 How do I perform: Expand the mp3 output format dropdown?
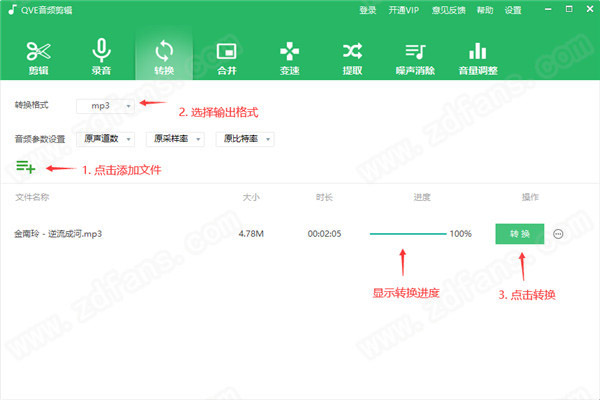[105, 106]
